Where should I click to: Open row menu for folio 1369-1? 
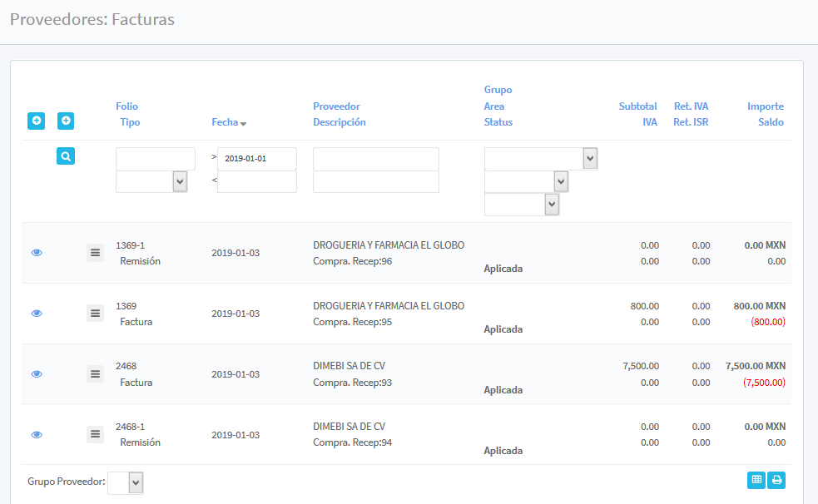pos(95,252)
